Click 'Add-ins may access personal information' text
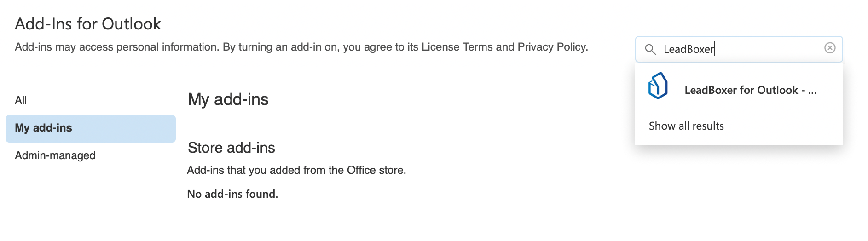Viewport: 868px width, 241px height. click(117, 47)
